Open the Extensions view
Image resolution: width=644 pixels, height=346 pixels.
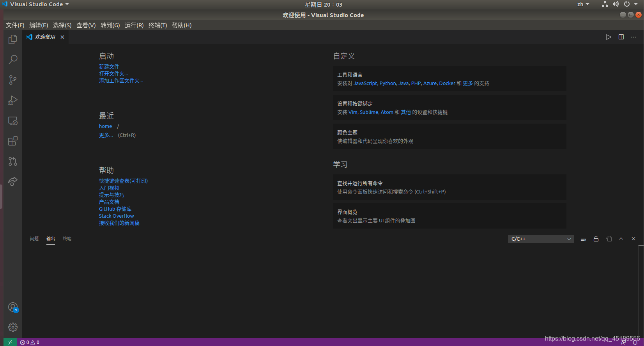click(x=13, y=141)
